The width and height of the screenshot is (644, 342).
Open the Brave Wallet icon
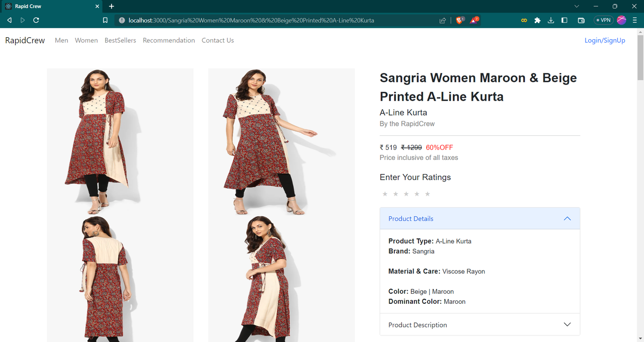point(581,21)
